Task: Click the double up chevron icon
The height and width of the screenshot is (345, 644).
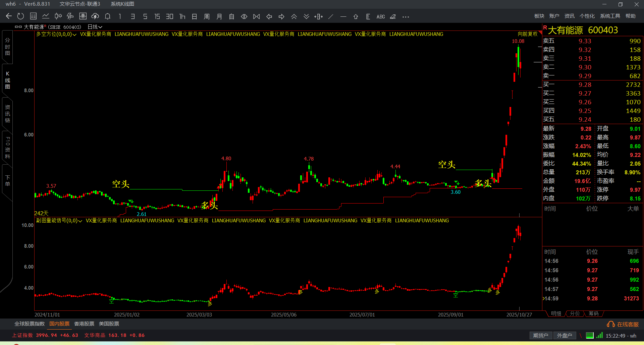Action: [x=294, y=16]
